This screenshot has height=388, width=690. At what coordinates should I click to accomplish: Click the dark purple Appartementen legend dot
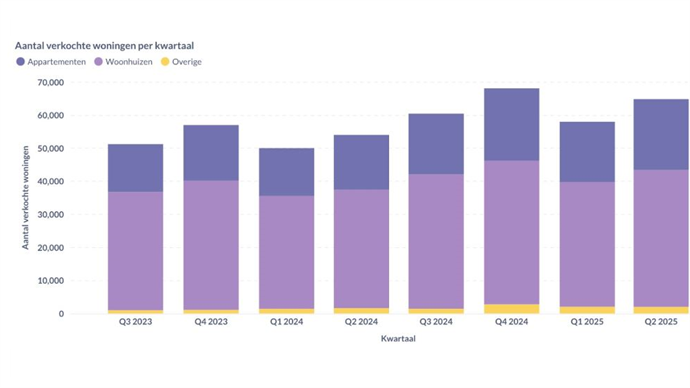coord(20,62)
